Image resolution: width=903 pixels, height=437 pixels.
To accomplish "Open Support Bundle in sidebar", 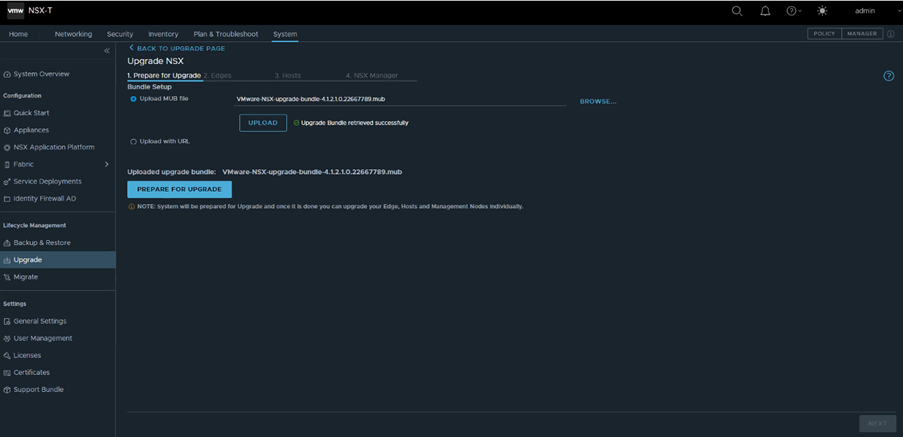I will 39,390.
